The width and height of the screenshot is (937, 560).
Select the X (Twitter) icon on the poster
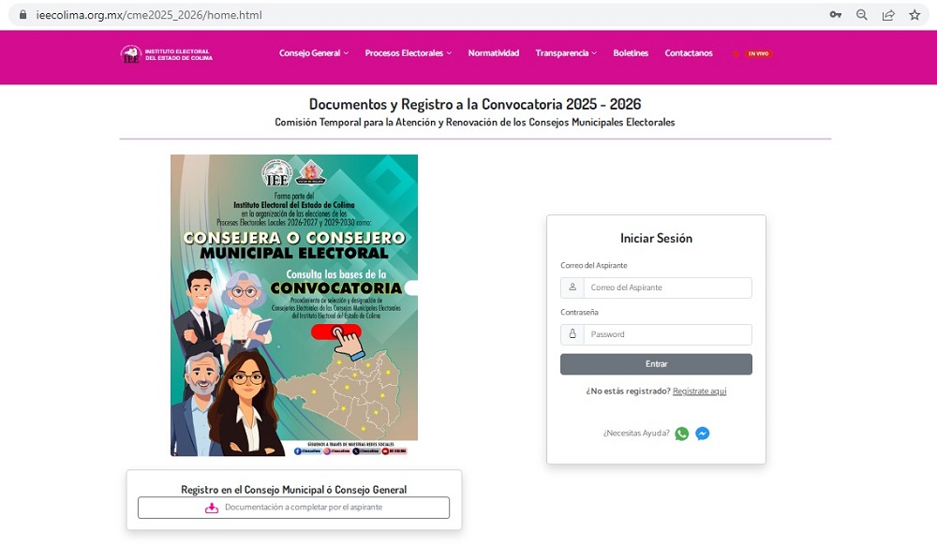(355, 450)
